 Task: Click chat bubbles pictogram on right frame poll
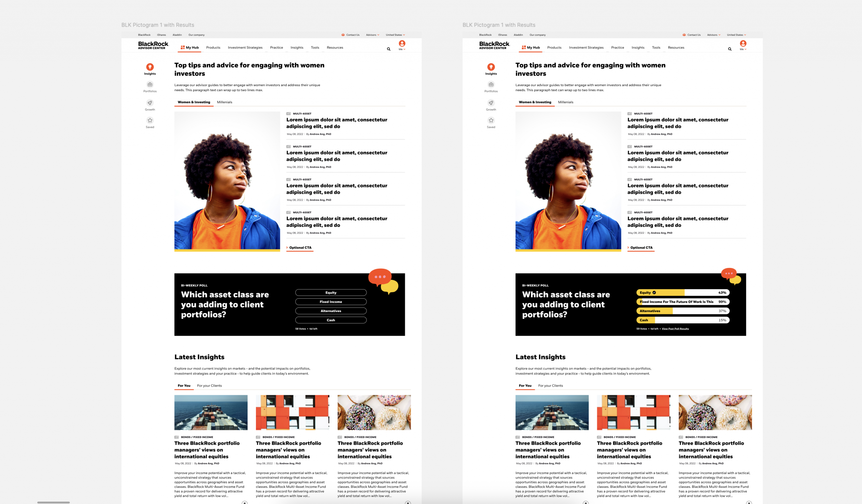pos(731,276)
